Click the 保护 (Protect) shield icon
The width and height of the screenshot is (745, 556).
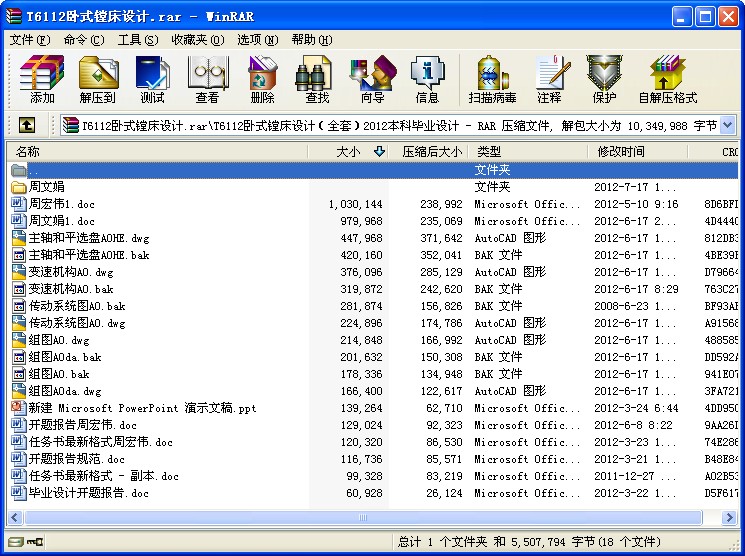(604, 79)
